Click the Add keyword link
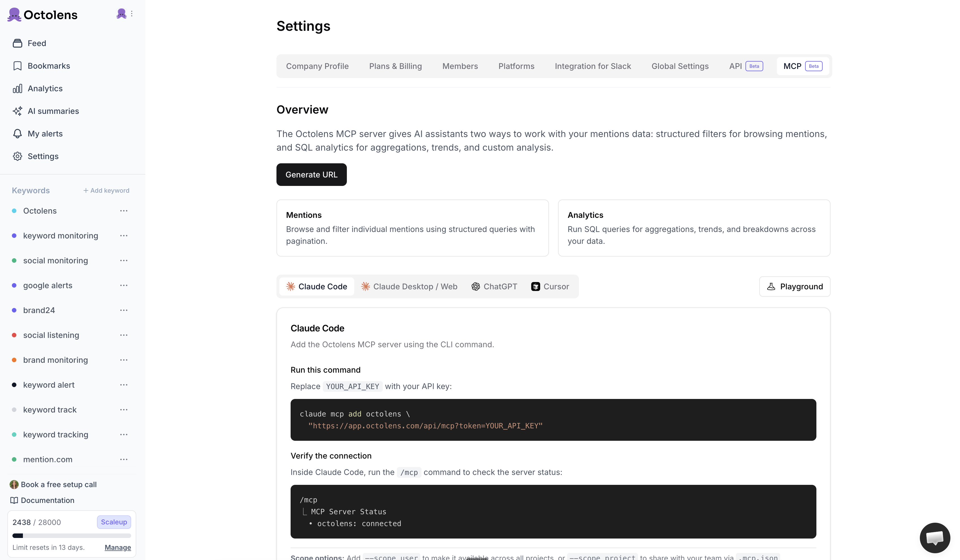Image resolution: width=960 pixels, height=560 pixels. pyautogui.click(x=106, y=190)
